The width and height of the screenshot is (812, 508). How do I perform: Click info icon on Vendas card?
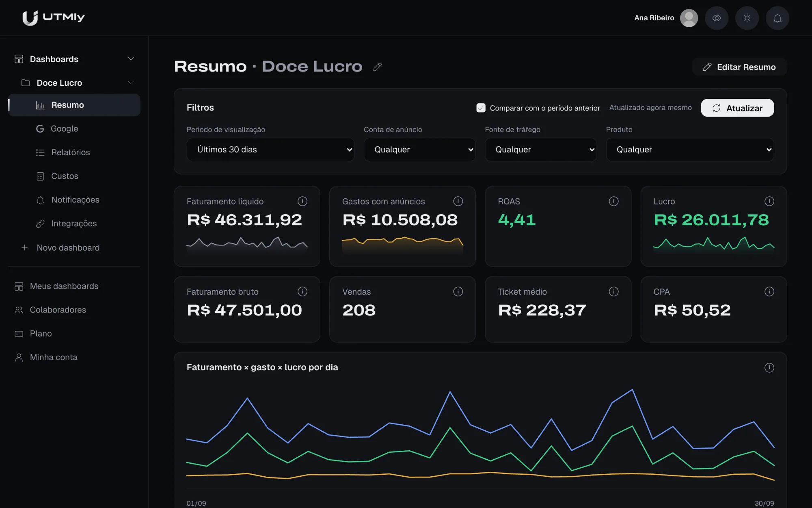pos(458,291)
